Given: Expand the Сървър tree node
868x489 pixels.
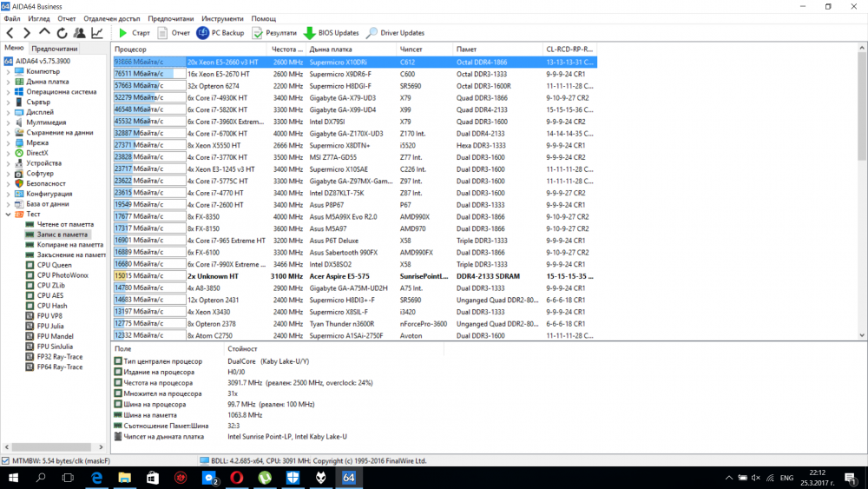Looking at the screenshot, I should tap(9, 102).
